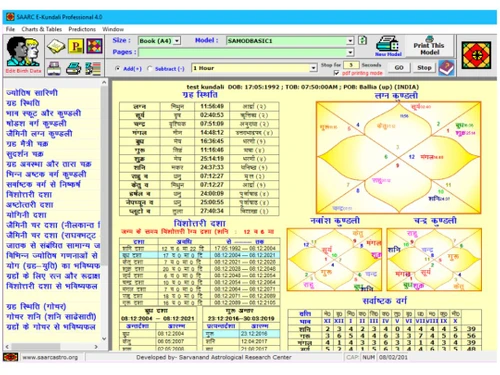Expand the Pages dropdown
This screenshot has height=375, width=500.
(x=350, y=52)
